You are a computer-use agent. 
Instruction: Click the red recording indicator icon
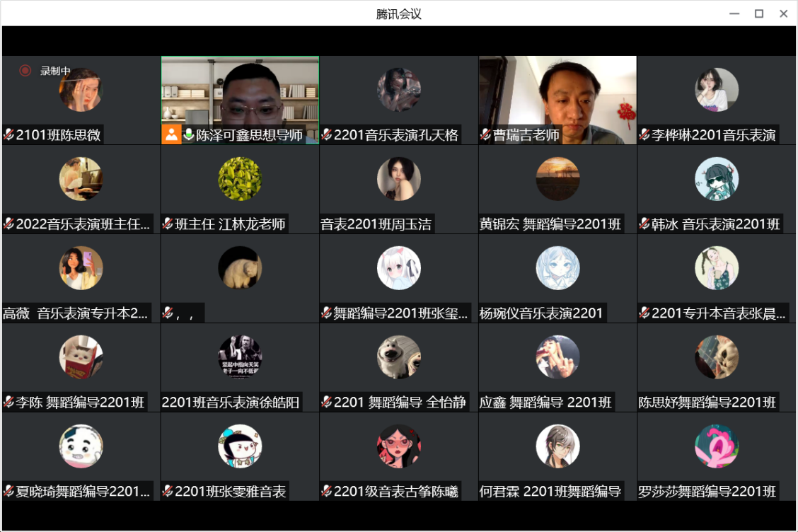click(x=25, y=71)
